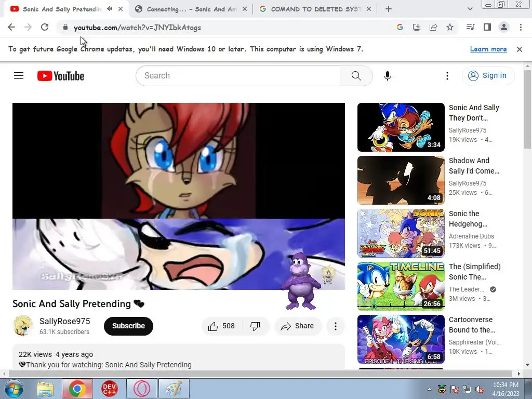This screenshot has height=399, width=532.
Task: Open Cartoonverse Bound to the video thumbnail
Action: pyautogui.click(x=401, y=339)
